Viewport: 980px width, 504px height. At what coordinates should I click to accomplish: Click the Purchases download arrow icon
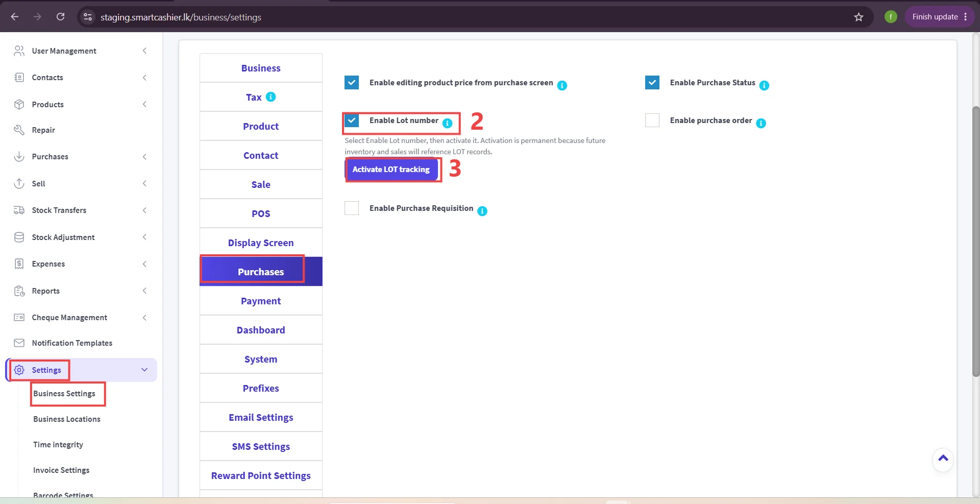pos(19,156)
